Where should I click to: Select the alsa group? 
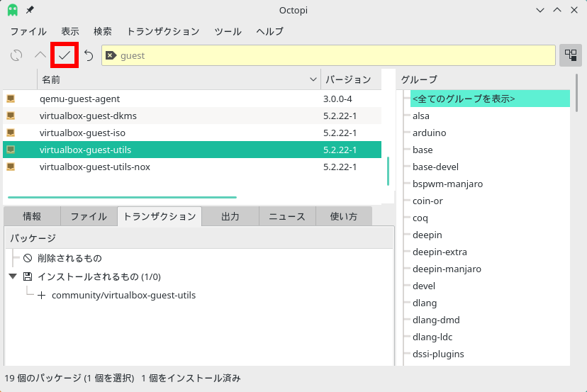pos(421,116)
